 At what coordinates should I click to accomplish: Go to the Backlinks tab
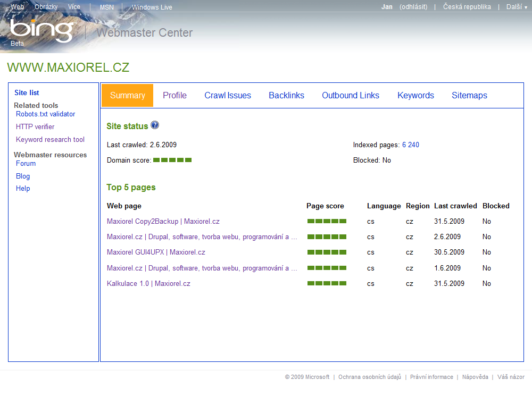(286, 95)
